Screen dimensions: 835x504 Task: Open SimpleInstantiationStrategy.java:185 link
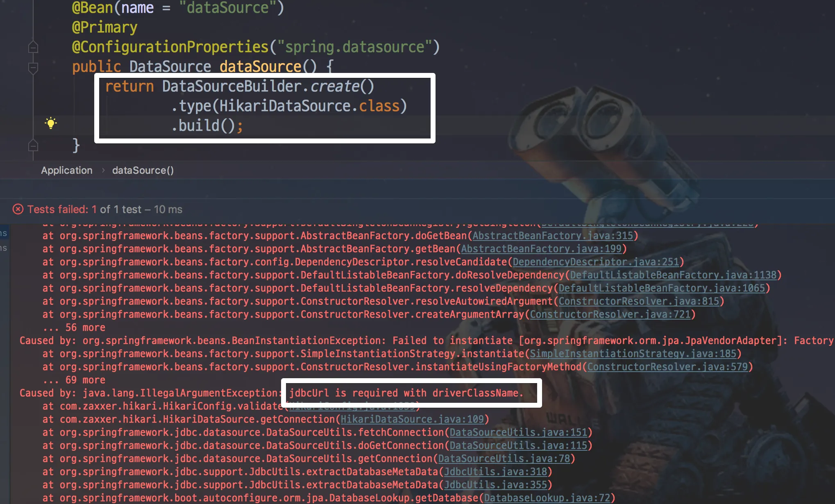point(633,354)
